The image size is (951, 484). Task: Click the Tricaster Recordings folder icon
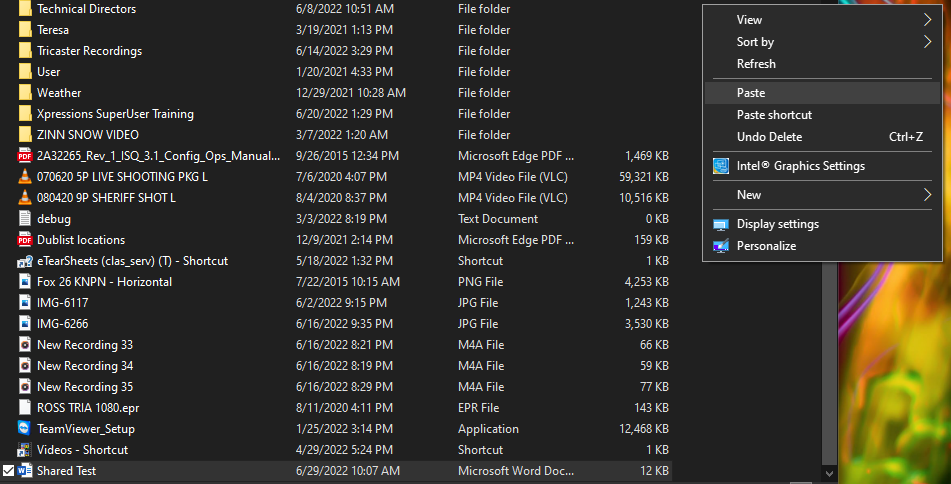(x=25, y=51)
